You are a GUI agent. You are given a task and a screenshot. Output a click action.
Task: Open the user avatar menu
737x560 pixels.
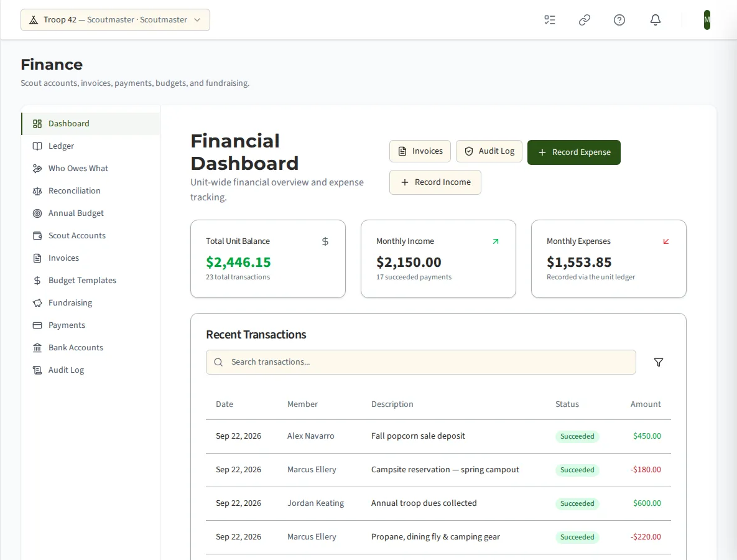[707, 20]
